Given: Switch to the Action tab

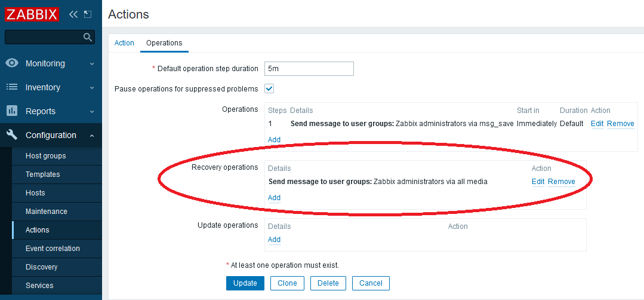Looking at the screenshot, I should (x=124, y=43).
